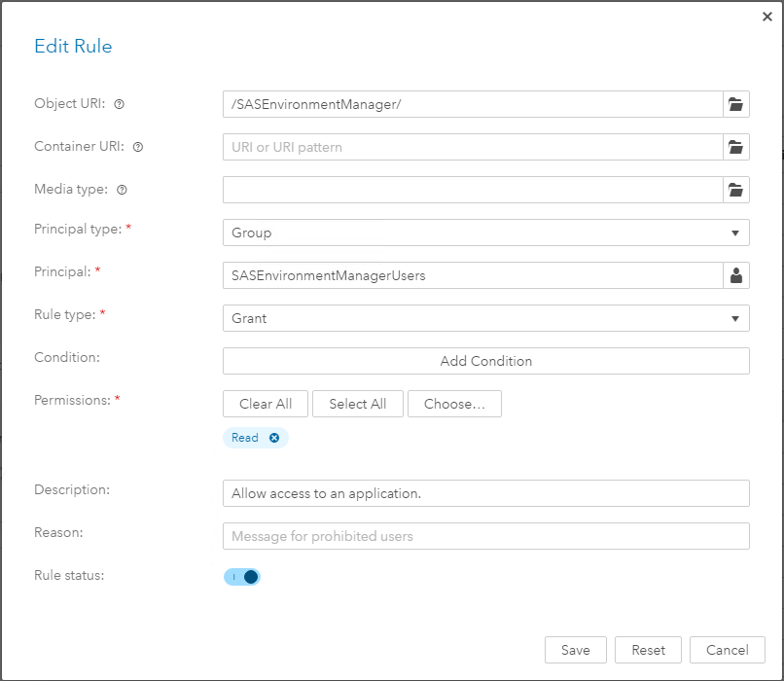784x681 pixels.
Task: Expand the Principal type dropdown
Action: [x=734, y=233]
